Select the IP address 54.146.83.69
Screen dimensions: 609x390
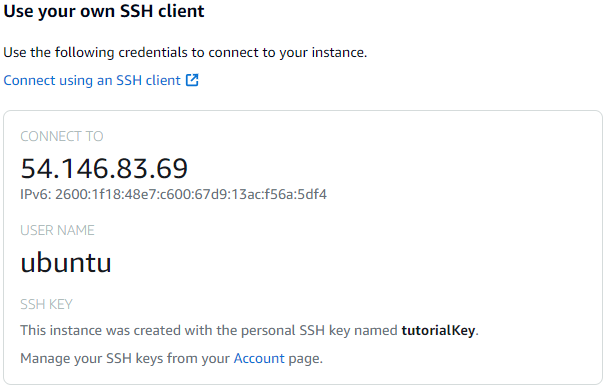(104, 168)
